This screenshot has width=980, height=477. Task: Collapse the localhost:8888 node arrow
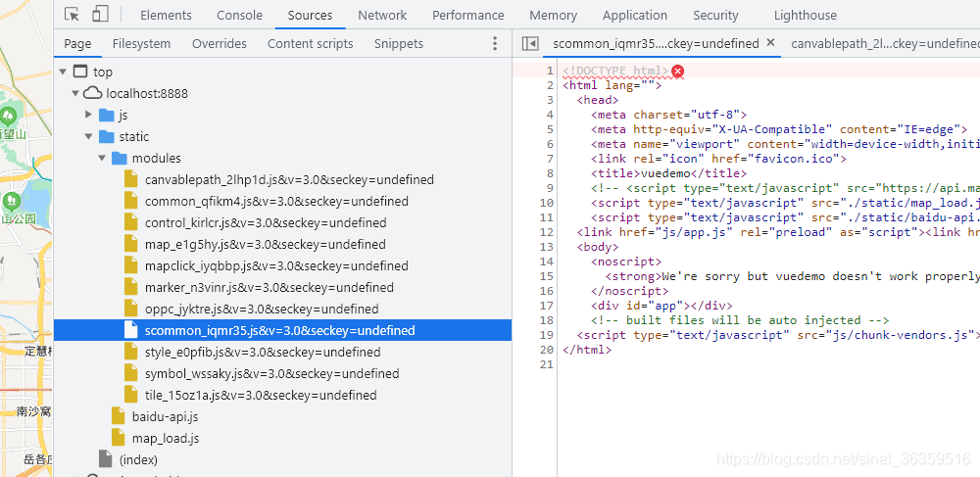[x=75, y=93]
